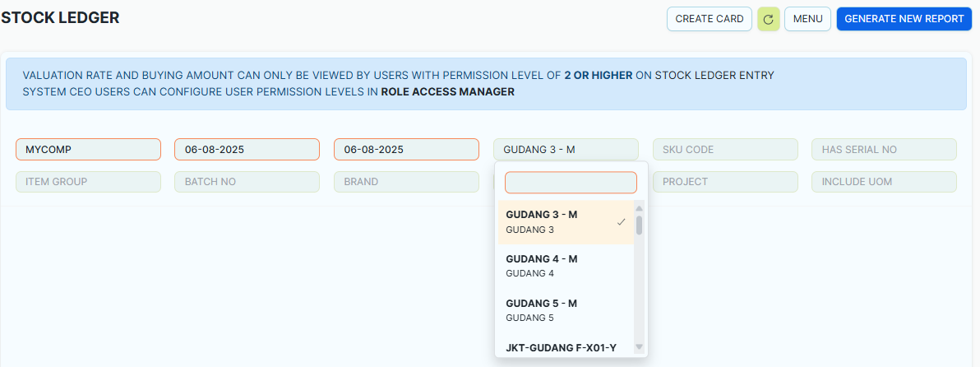Click the second 06-08-2025 to-date field
The width and height of the screenshot is (980, 367).
click(x=406, y=150)
